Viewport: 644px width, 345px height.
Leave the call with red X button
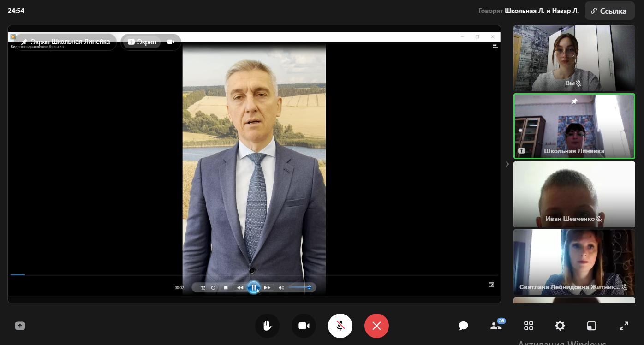376,326
